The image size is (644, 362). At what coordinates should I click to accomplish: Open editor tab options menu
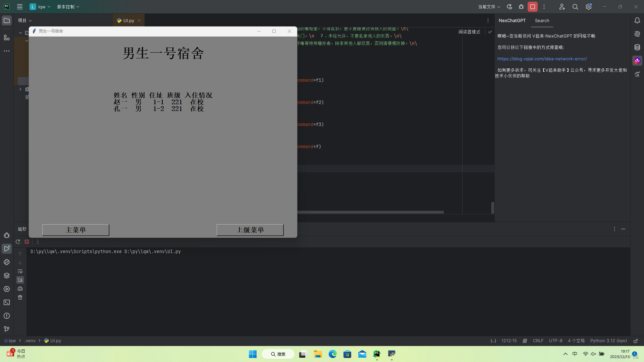click(x=488, y=20)
